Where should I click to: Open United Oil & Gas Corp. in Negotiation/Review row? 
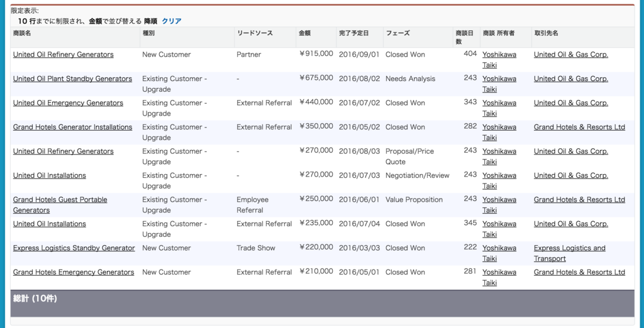(x=571, y=176)
